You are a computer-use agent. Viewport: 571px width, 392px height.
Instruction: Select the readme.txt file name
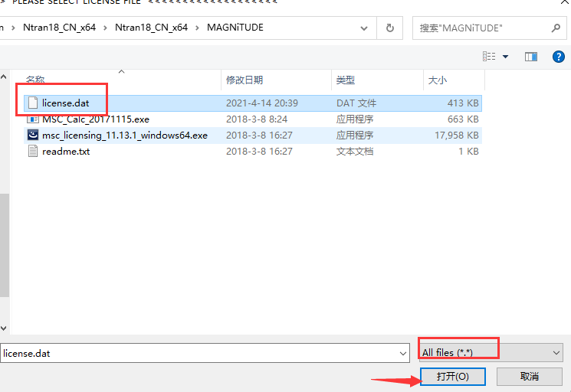[66, 152]
